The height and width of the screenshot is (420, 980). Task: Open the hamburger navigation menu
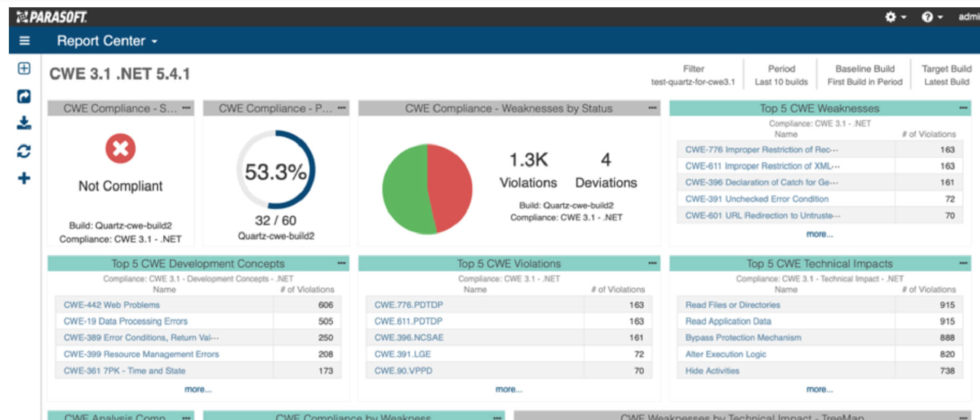pos(24,41)
